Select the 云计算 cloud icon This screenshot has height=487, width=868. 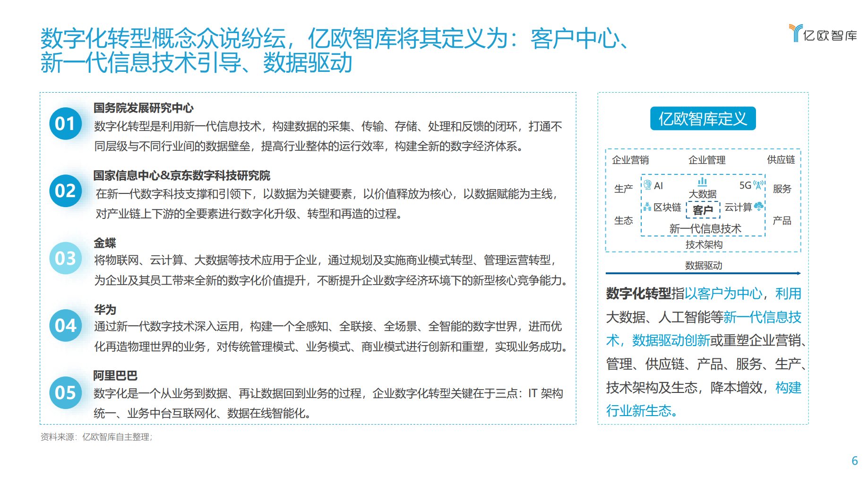758,207
